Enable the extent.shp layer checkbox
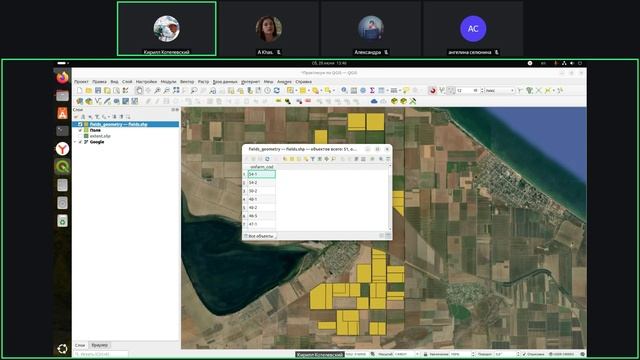 coord(80,136)
